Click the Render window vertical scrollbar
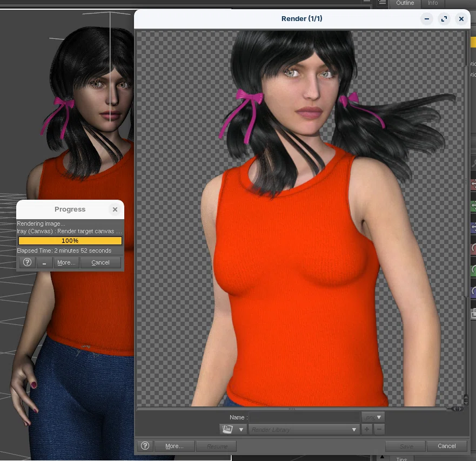The width and height of the screenshot is (476, 461). pyautogui.click(x=466, y=182)
